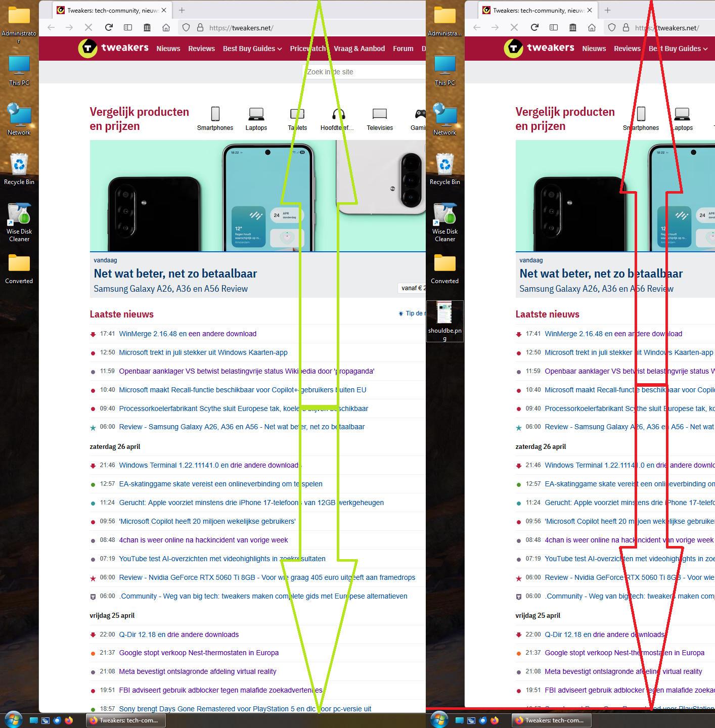Click the This PC icon on the right desktop

(x=445, y=70)
